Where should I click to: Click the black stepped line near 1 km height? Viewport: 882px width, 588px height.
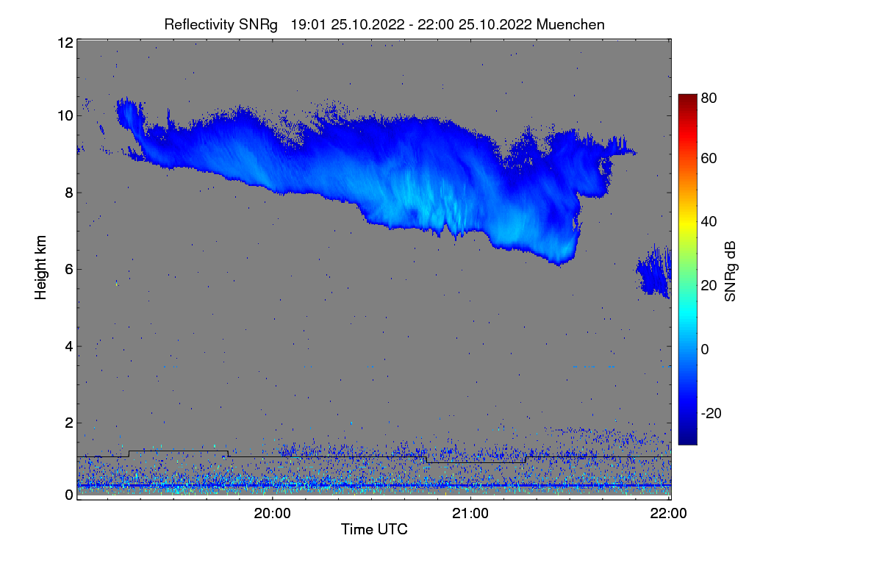pos(373,456)
